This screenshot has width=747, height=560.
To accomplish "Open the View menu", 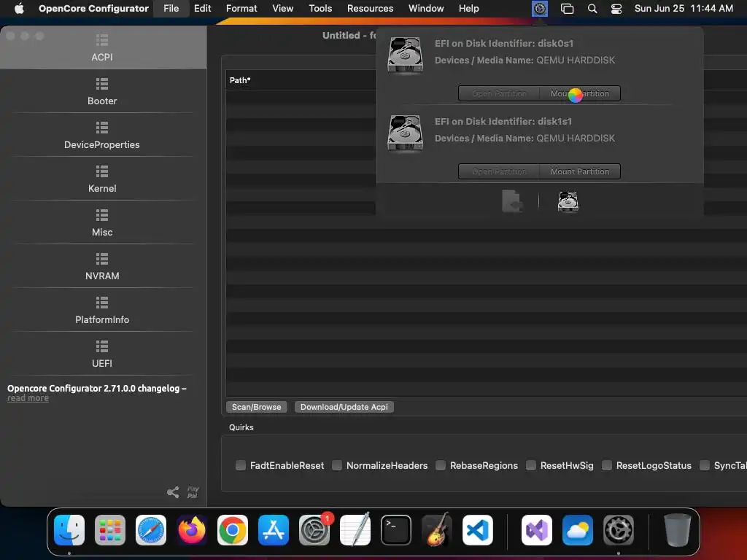I will [x=282, y=9].
